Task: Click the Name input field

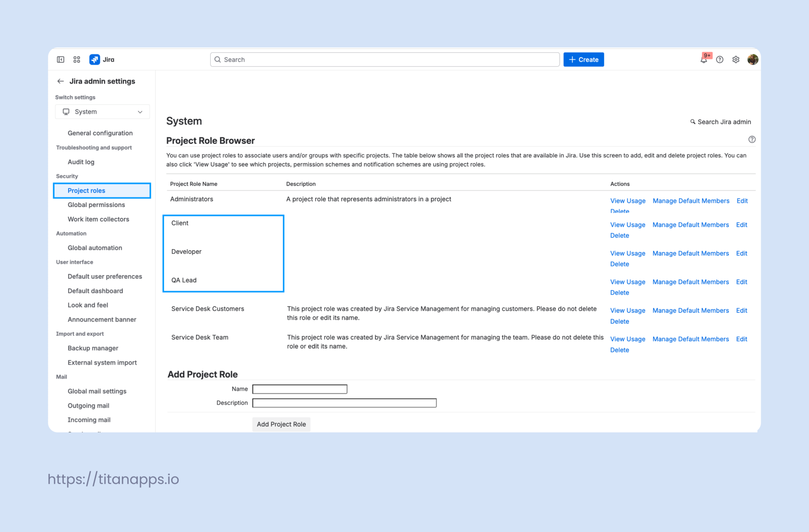Action: [299, 389]
